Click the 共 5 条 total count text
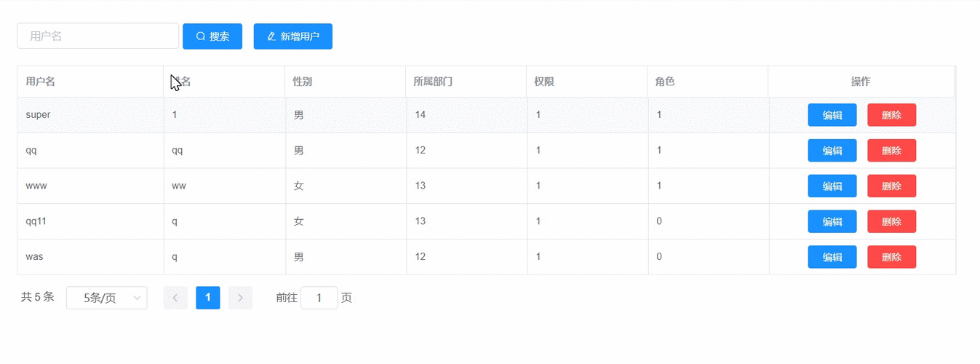The image size is (980, 364). click(38, 297)
